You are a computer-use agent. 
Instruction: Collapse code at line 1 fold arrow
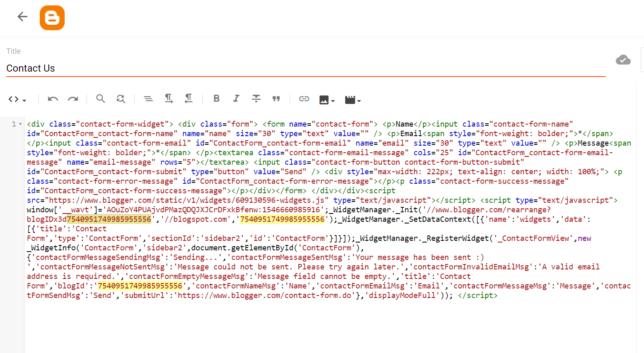pos(20,124)
